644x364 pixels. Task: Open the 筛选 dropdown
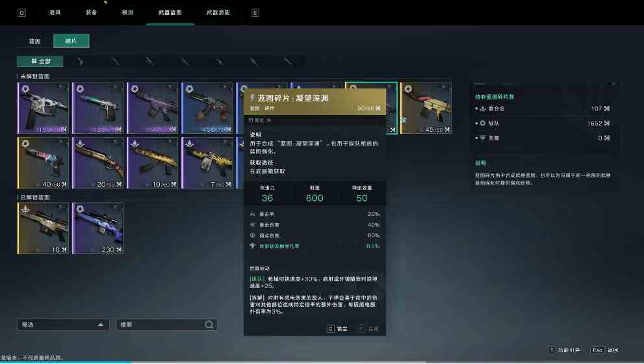(63, 324)
